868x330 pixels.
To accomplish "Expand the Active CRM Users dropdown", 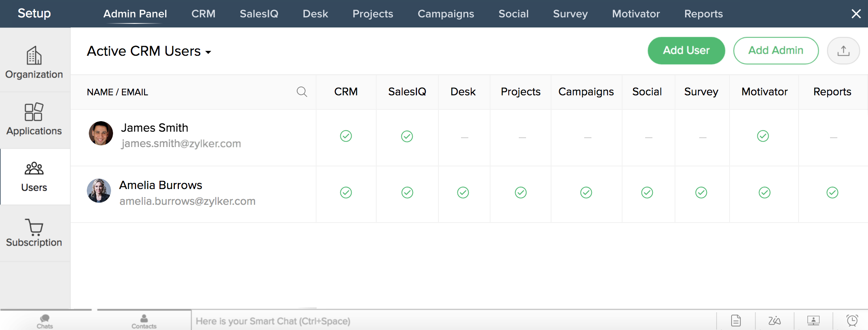I will pyautogui.click(x=149, y=51).
